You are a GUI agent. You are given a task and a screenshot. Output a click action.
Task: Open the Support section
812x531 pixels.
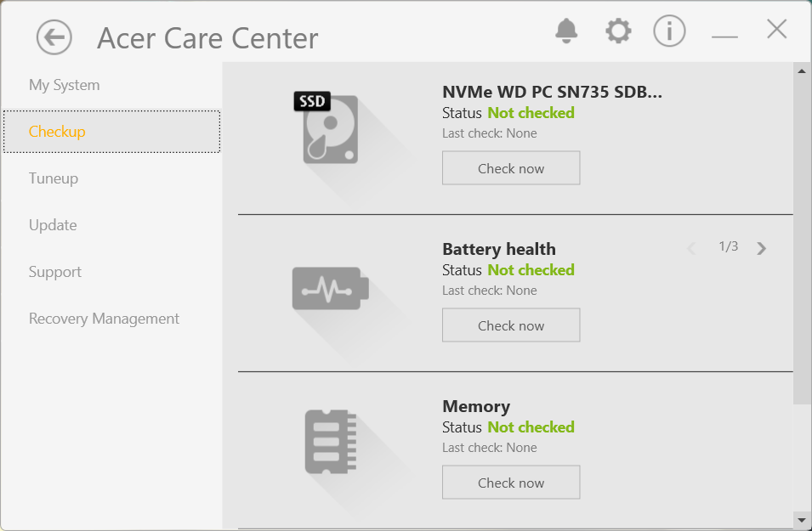click(x=55, y=272)
